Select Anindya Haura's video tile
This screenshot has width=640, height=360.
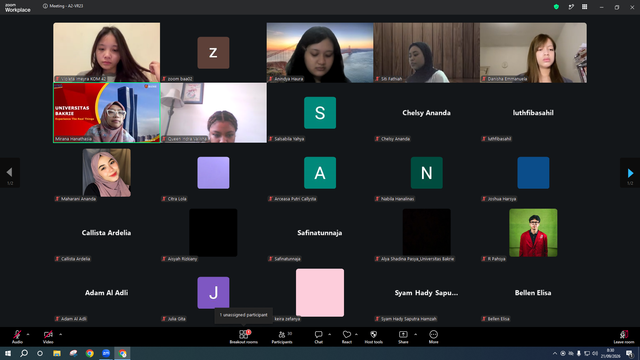pyautogui.click(x=320, y=53)
